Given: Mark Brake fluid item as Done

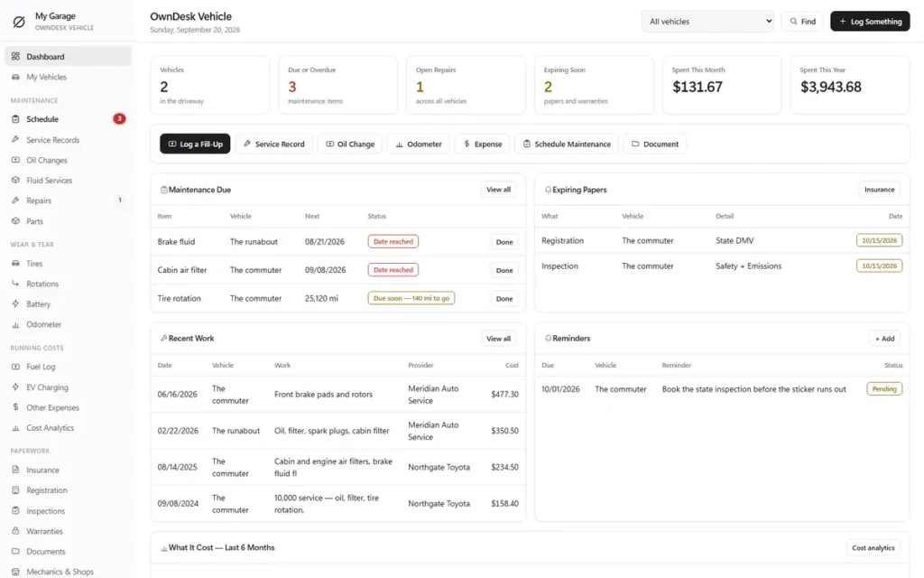Looking at the screenshot, I should (x=504, y=242).
